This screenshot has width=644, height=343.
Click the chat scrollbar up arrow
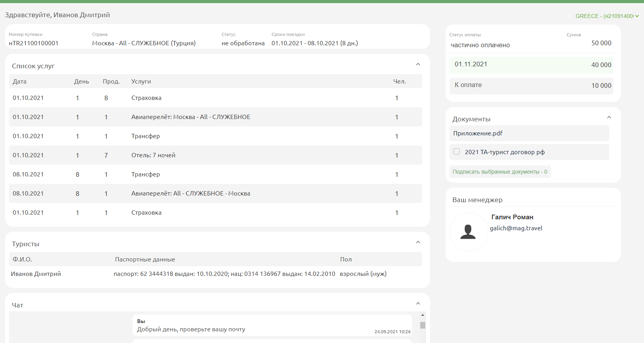point(423,315)
